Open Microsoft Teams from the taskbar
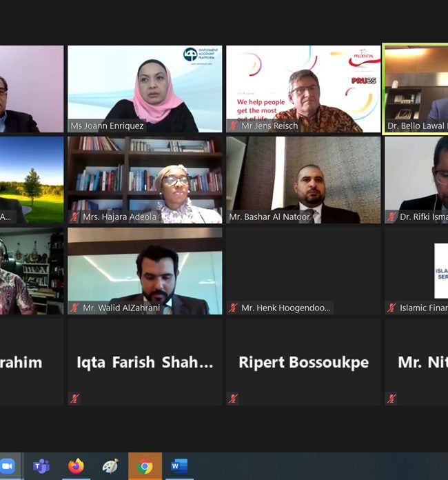The height and width of the screenshot is (480, 448). [41, 466]
